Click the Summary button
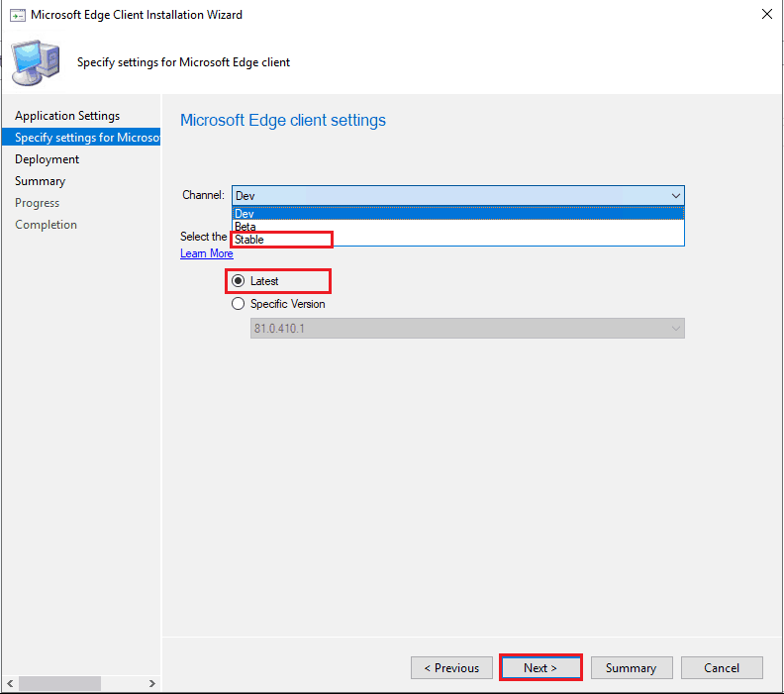Viewport: 784px width, 694px height. click(632, 668)
